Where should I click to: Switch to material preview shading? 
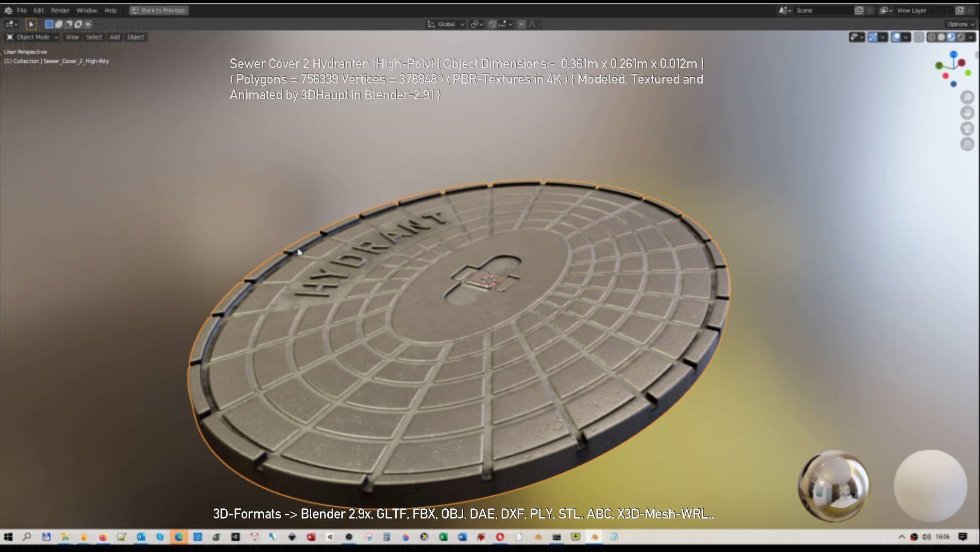951,37
